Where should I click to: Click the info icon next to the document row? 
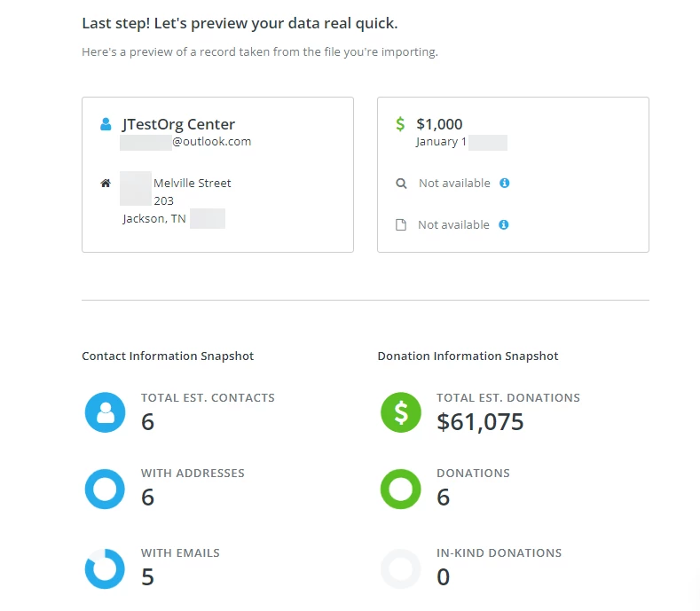pyautogui.click(x=504, y=225)
